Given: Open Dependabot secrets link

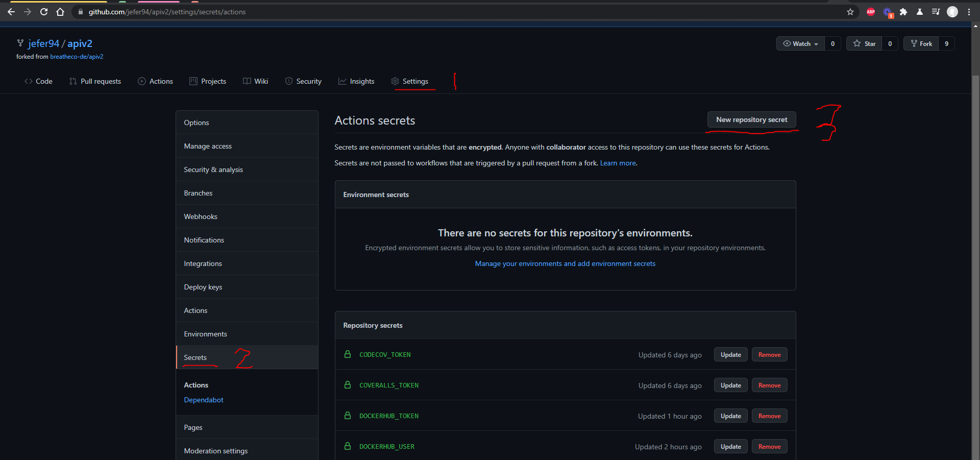Looking at the screenshot, I should click(204, 400).
